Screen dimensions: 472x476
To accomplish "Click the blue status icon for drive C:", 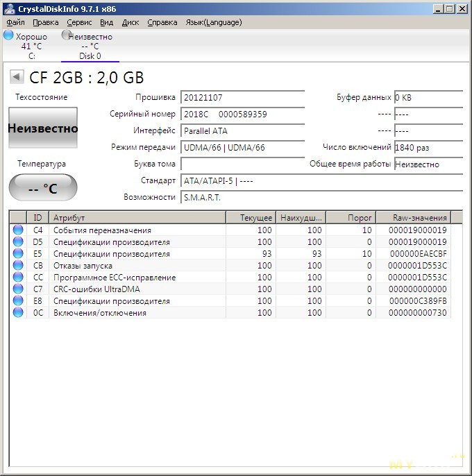I will 8,35.
